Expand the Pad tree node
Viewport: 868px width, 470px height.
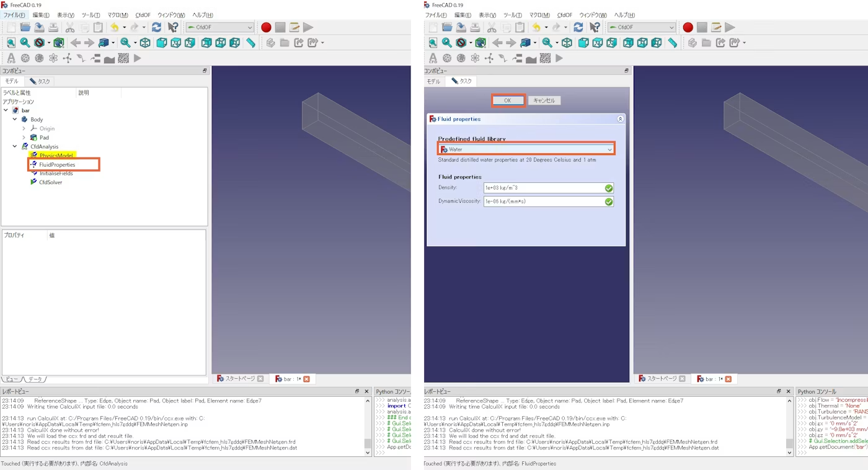(x=24, y=138)
